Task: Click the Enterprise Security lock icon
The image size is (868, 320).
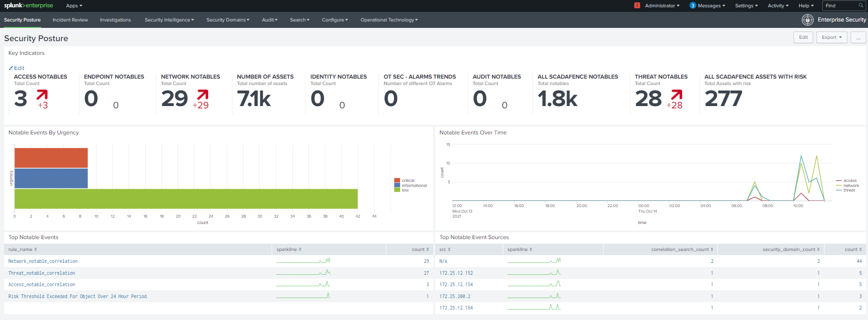Action: click(x=807, y=20)
